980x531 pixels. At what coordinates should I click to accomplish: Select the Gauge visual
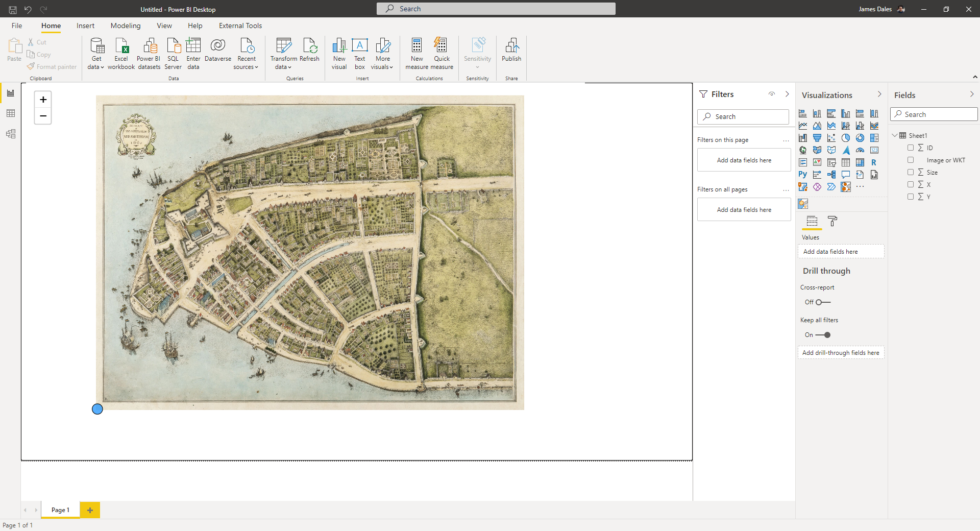860,150
